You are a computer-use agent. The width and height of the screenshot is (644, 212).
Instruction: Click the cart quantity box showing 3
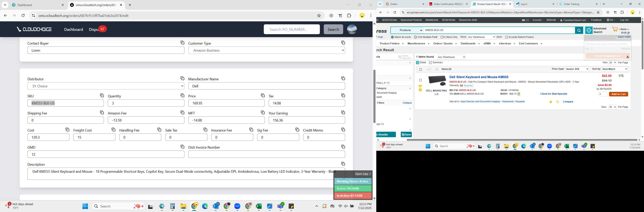[602, 94]
